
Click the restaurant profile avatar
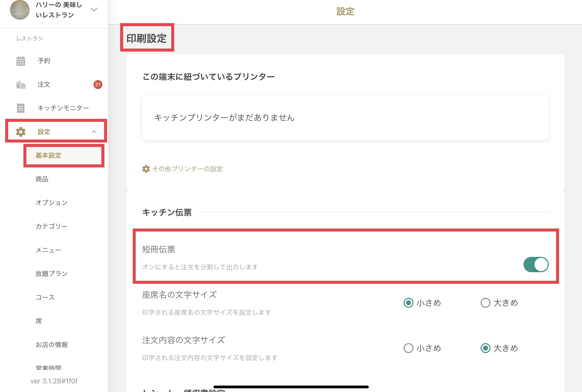(19, 10)
